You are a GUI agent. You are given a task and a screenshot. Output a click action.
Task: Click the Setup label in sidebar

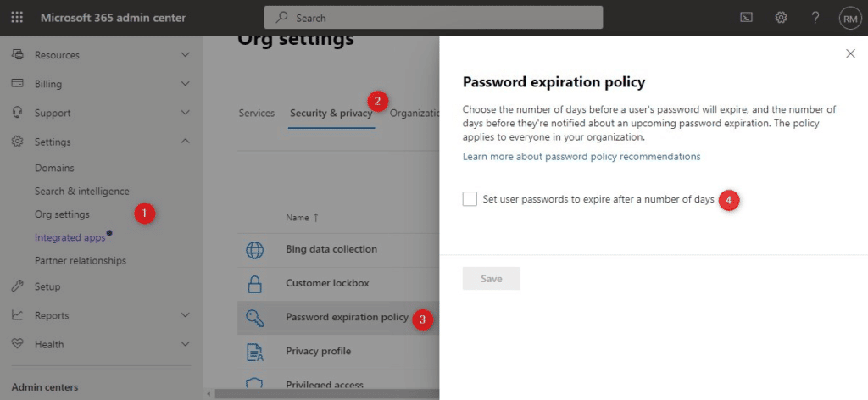[x=47, y=286]
